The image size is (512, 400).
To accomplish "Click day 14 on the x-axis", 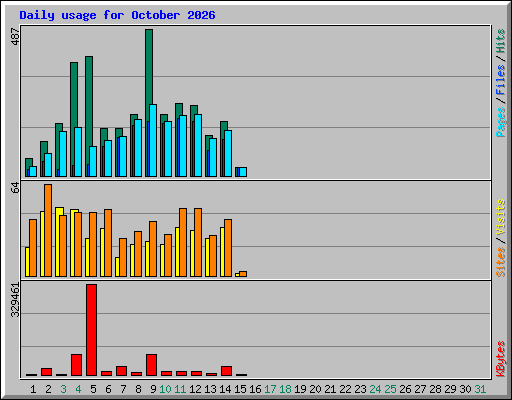I will 225,389.
